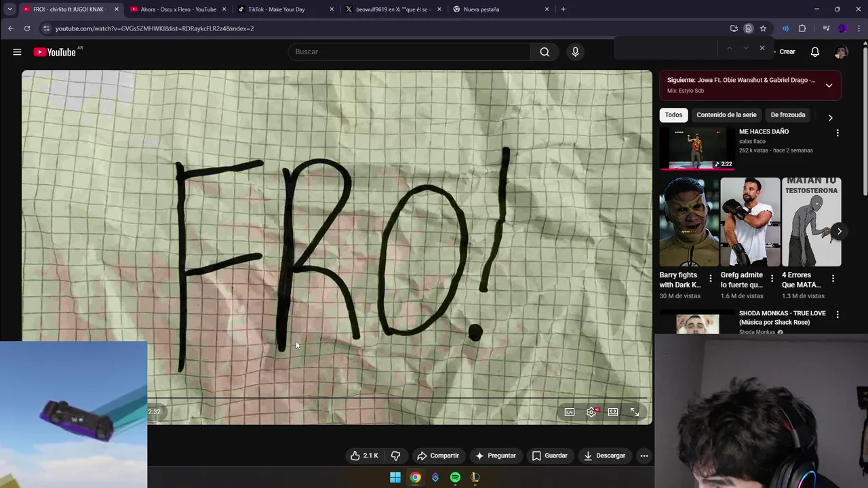This screenshot has height=488, width=868.
Task: Focus the Buscar search field
Action: [x=410, y=52]
